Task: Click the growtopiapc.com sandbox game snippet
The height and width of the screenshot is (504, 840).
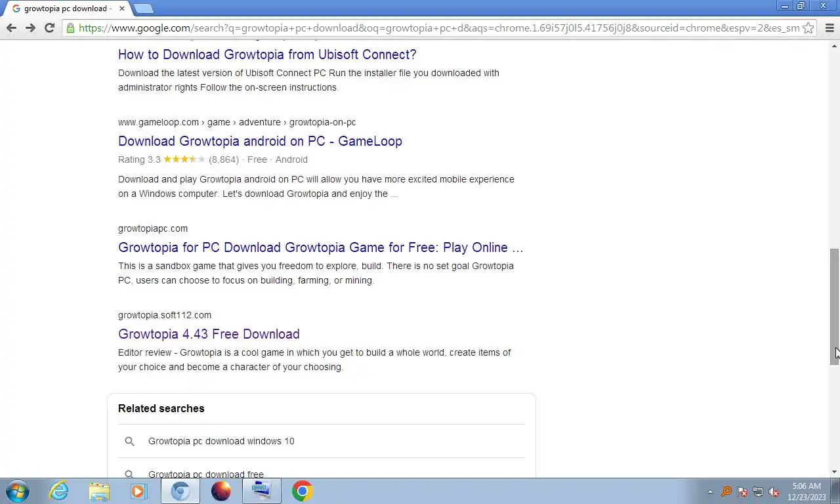Action: coord(316,273)
